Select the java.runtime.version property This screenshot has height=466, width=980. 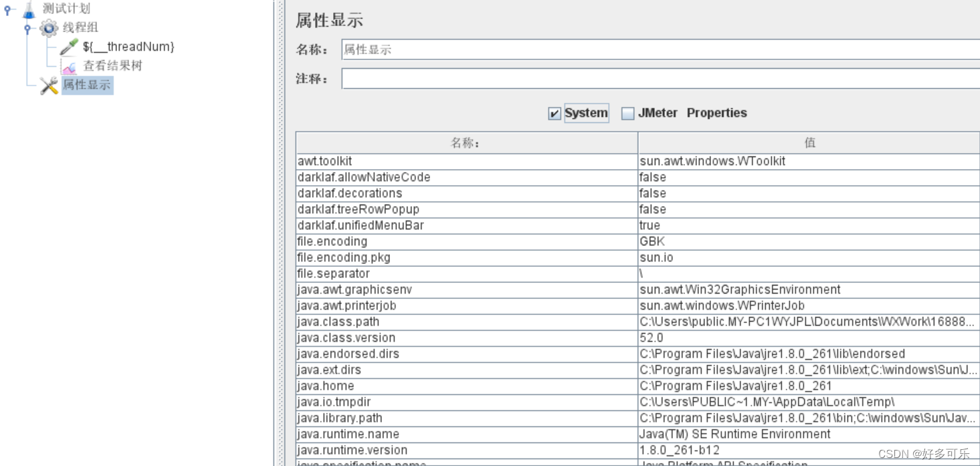466,450
